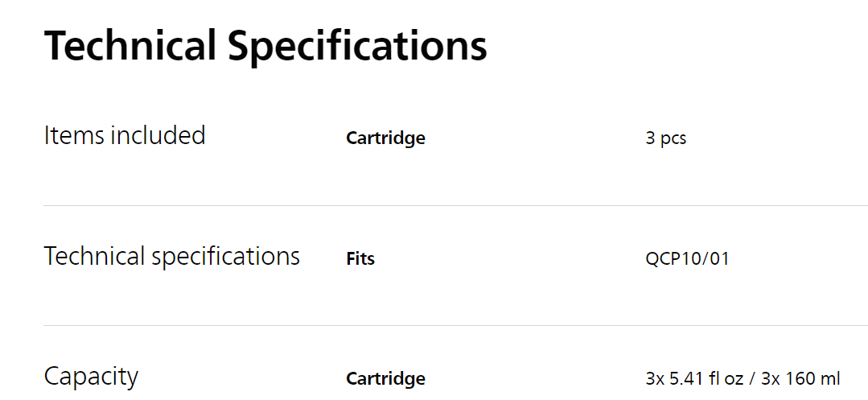This screenshot has width=868, height=400.
Task: Click the QCP10/01 model value
Action: pyautogui.click(x=687, y=259)
